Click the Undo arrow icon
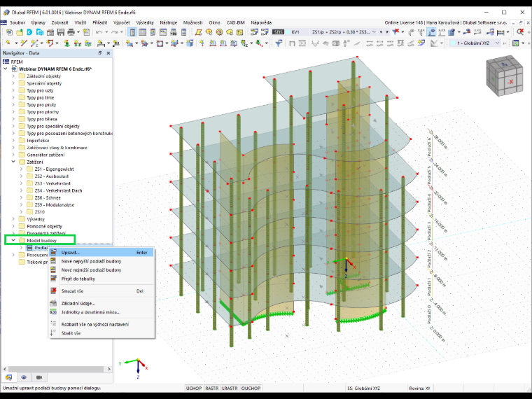 (99, 32)
